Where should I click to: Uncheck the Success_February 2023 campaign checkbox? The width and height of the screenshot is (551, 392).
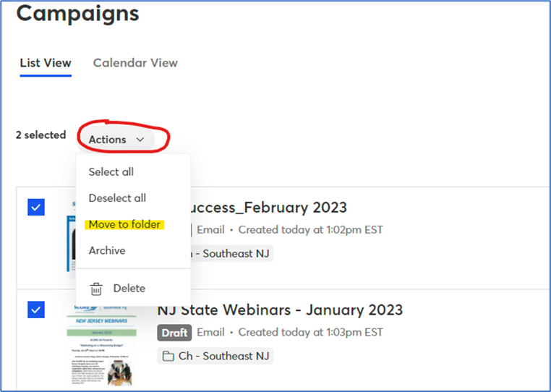(x=36, y=208)
